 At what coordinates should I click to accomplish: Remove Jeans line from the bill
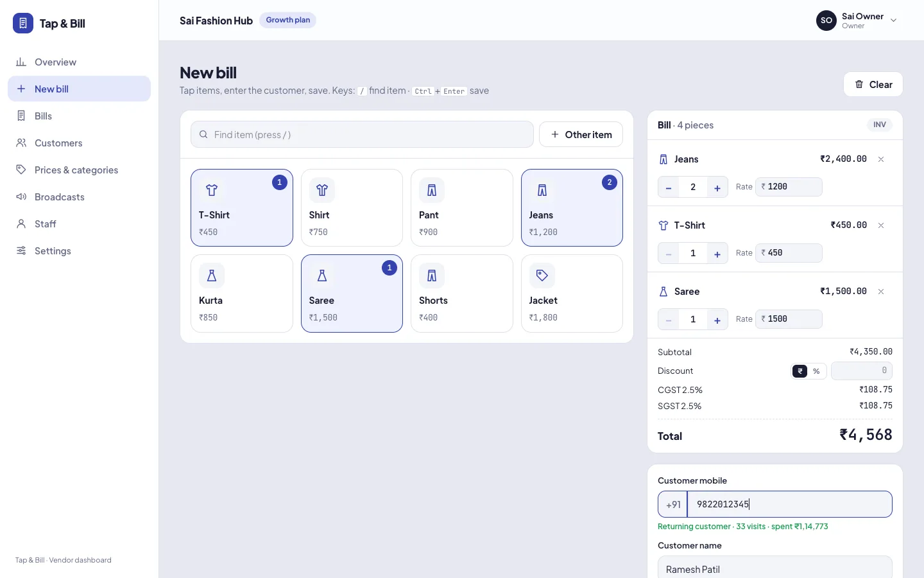tap(881, 159)
